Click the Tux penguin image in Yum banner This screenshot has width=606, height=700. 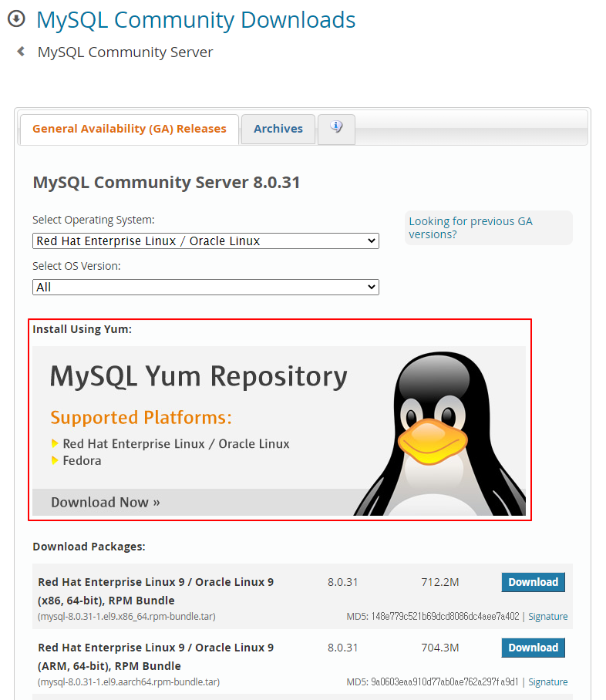pos(440,433)
